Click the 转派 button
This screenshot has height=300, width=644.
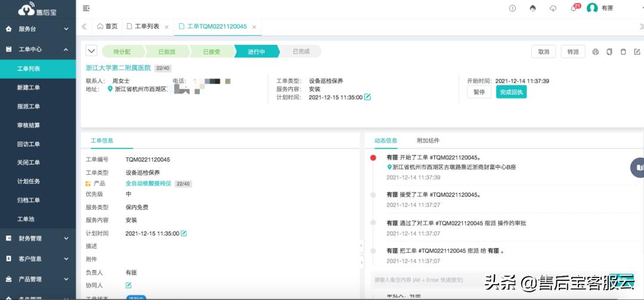(573, 52)
